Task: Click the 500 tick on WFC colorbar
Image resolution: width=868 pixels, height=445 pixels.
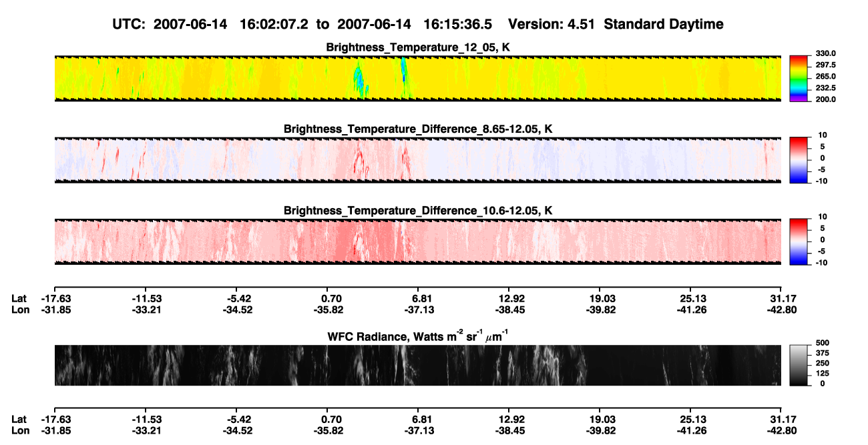Action: click(822, 343)
